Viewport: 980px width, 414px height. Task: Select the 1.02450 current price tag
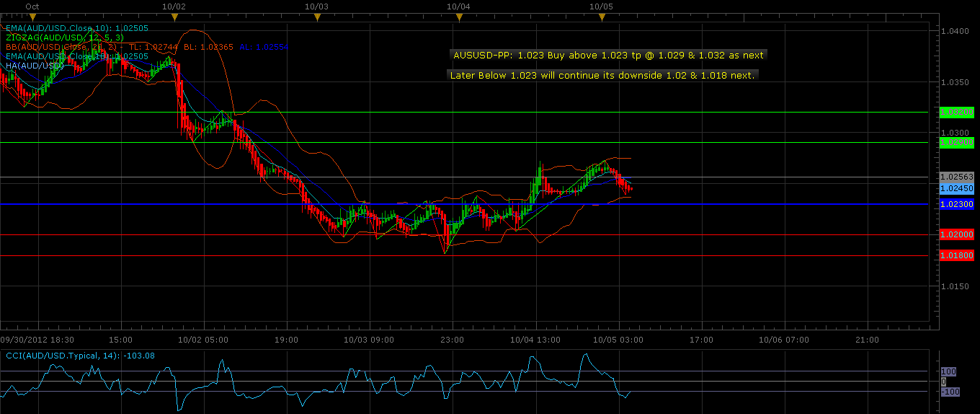pyautogui.click(x=958, y=188)
